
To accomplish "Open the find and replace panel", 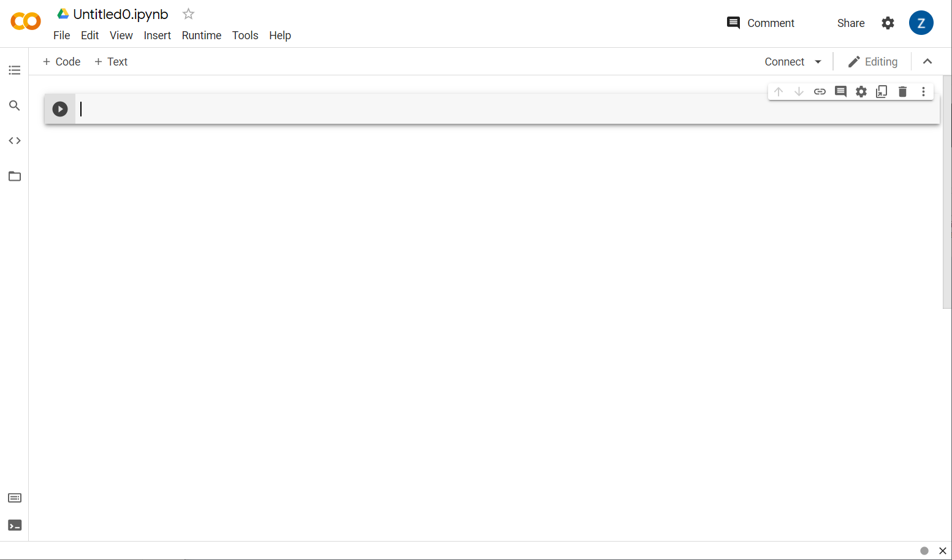I will pyautogui.click(x=15, y=105).
